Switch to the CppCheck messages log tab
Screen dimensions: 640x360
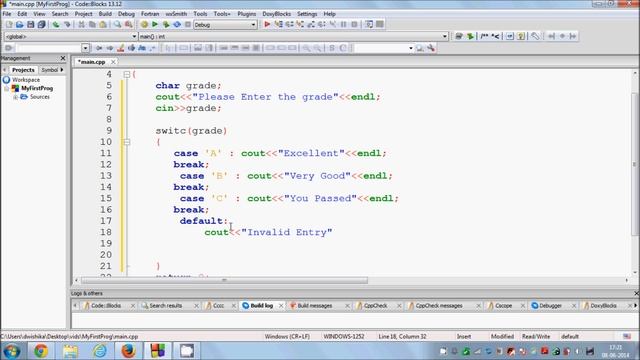[439, 306]
